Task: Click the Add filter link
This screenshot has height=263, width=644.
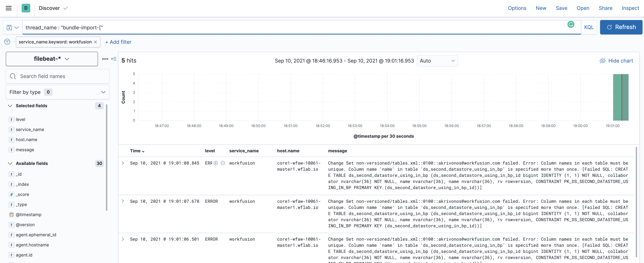Action: [x=118, y=42]
